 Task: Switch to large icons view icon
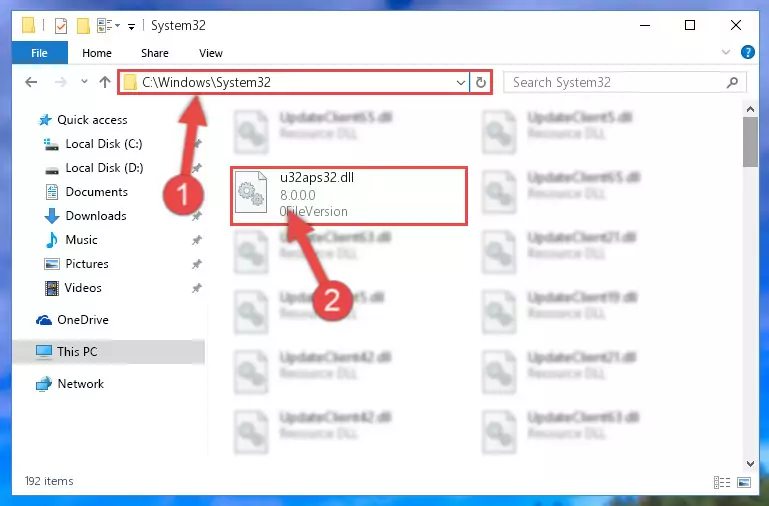tap(743, 482)
